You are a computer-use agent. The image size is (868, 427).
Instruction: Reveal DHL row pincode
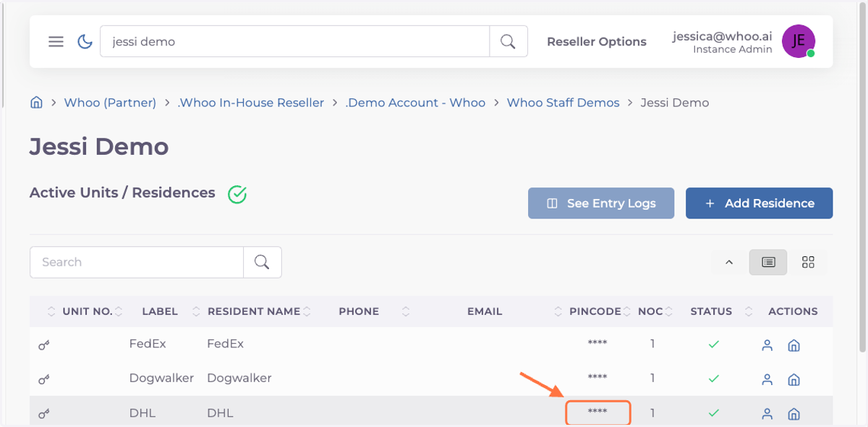597,413
